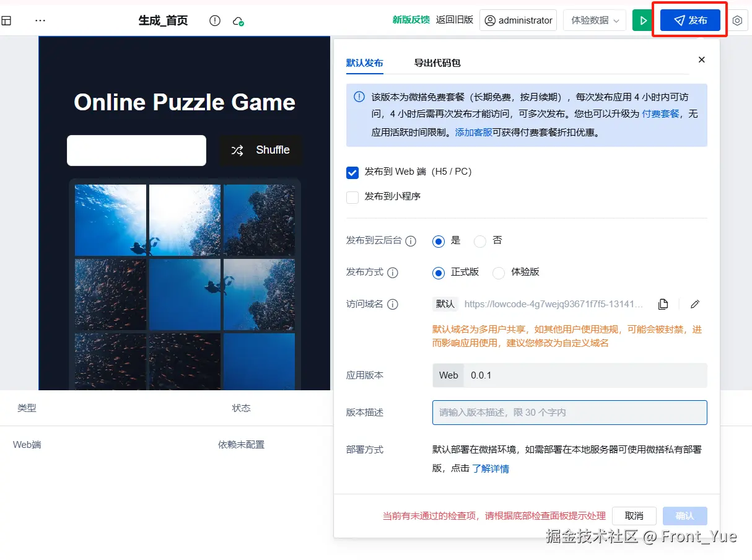Copy the default access domain URL
752x560 pixels.
click(x=663, y=304)
